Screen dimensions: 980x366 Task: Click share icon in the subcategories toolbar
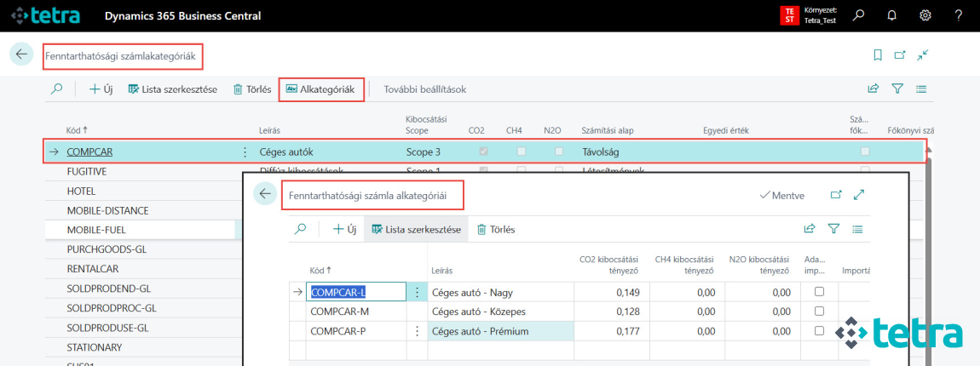(810, 229)
